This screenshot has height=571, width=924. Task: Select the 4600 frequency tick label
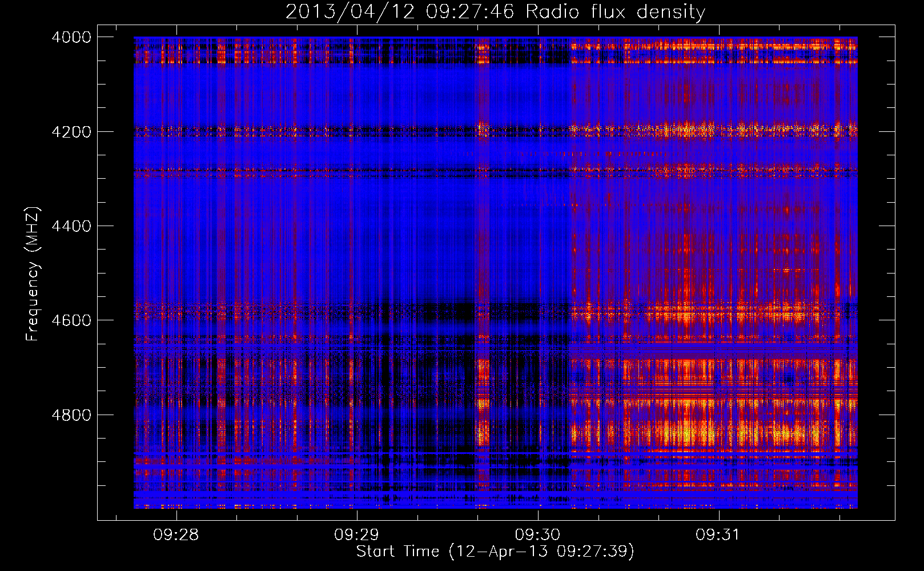pyautogui.click(x=71, y=320)
